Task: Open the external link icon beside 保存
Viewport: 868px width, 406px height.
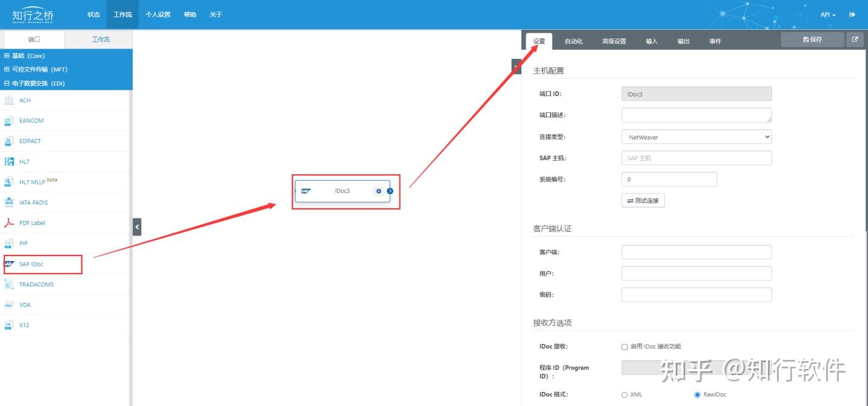Action: click(855, 39)
